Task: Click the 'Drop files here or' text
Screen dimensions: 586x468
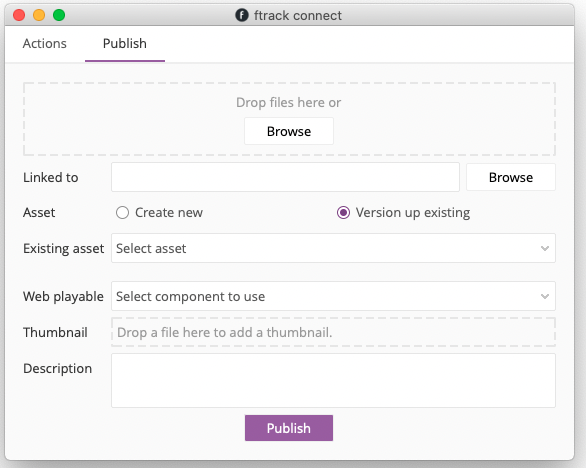Action: pyautogui.click(x=289, y=102)
